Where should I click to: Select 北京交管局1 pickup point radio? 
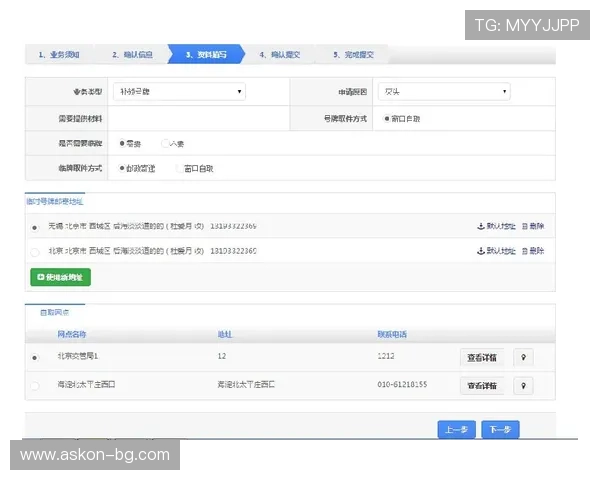(35, 358)
